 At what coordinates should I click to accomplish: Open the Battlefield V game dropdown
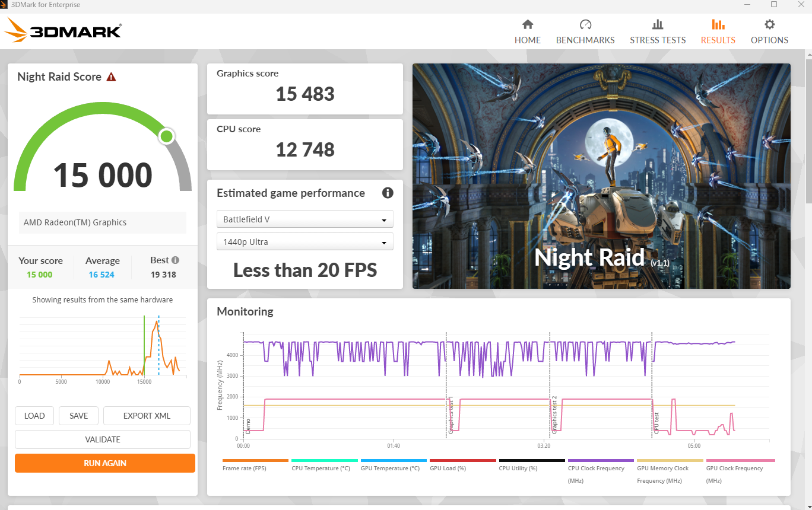305,219
